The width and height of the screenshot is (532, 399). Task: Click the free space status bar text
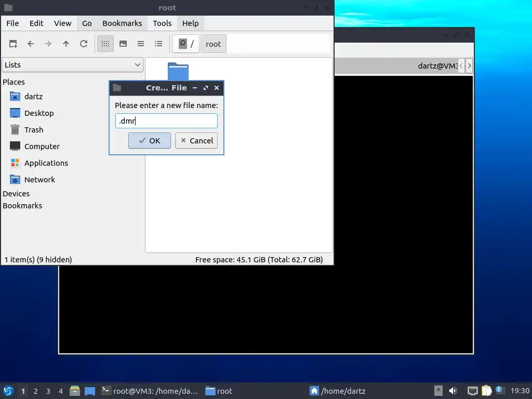[x=259, y=260]
